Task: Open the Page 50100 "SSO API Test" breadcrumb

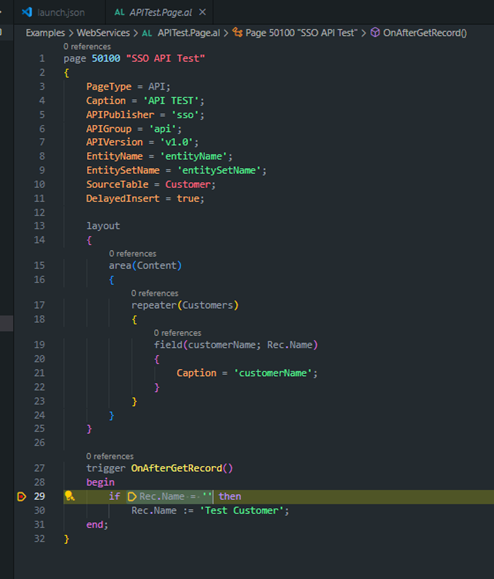Action: (x=301, y=33)
